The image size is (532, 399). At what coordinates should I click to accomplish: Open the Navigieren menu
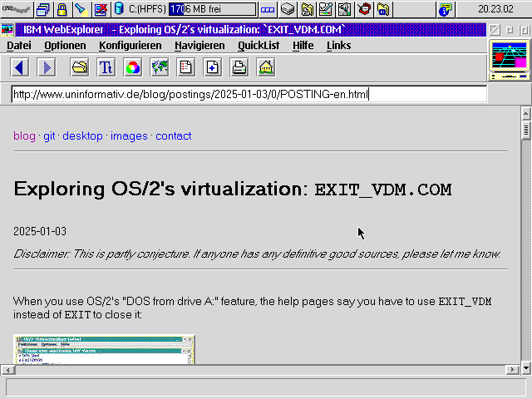point(199,46)
